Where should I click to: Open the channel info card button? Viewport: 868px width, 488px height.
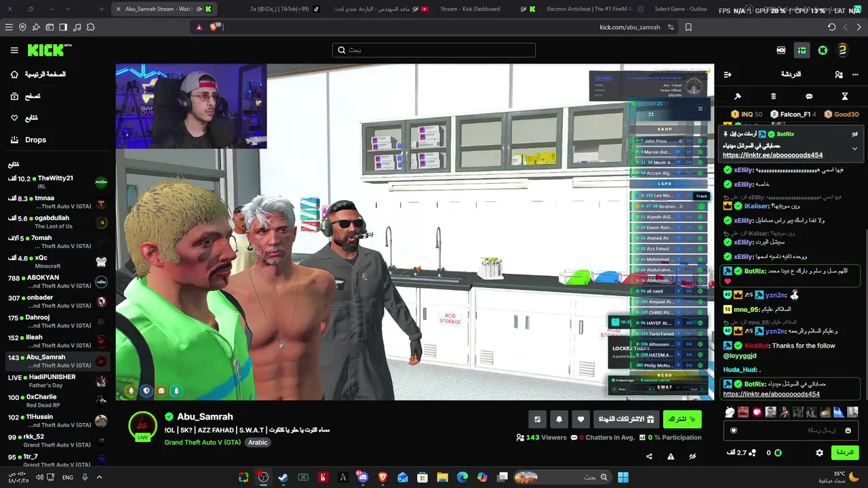pyautogui.click(x=537, y=420)
